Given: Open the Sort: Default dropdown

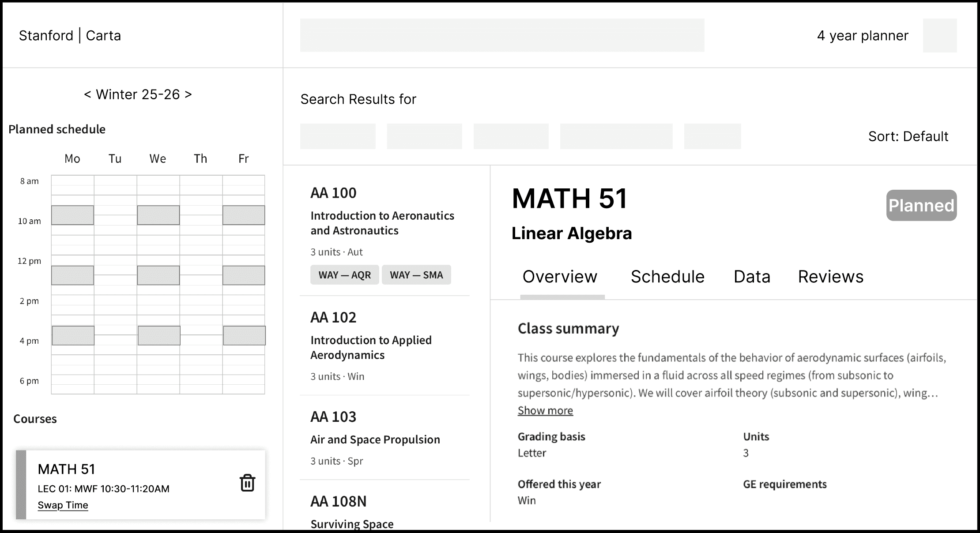Looking at the screenshot, I should 908,136.
